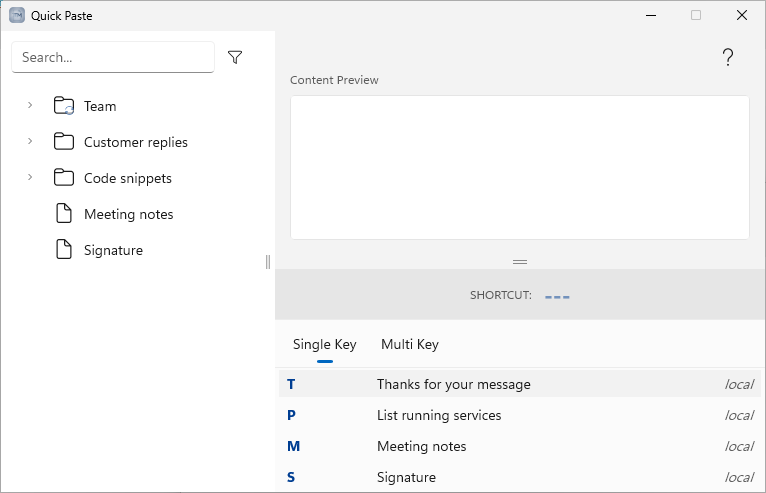Image resolution: width=766 pixels, height=493 pixels.
Task: Switch to the Single Key tab
Action: click(325, 344)
